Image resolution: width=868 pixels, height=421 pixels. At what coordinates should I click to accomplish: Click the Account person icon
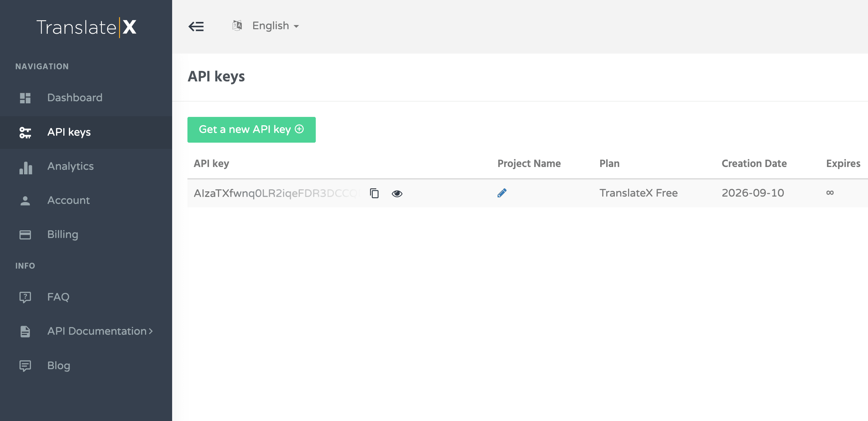click(x=25, y=201)
